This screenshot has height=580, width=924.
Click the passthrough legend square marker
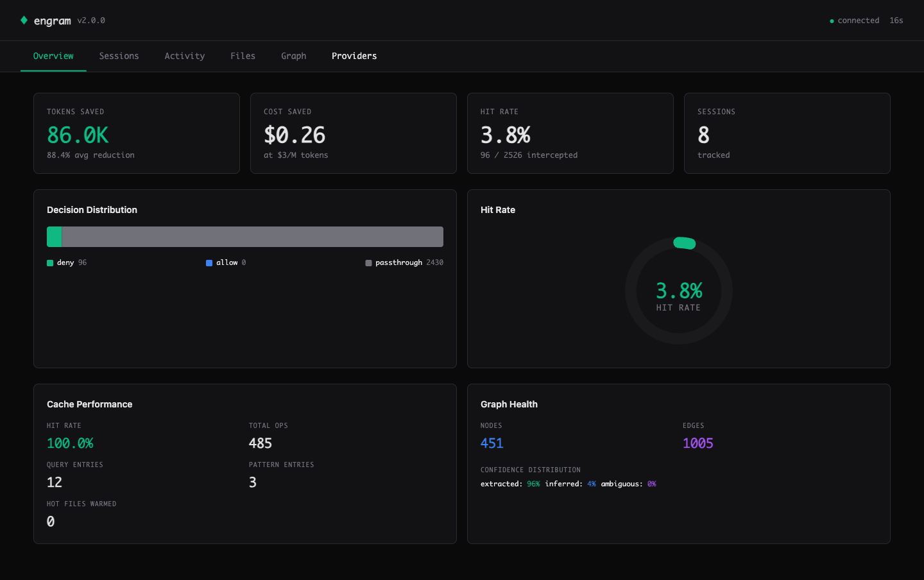point(368,262)
